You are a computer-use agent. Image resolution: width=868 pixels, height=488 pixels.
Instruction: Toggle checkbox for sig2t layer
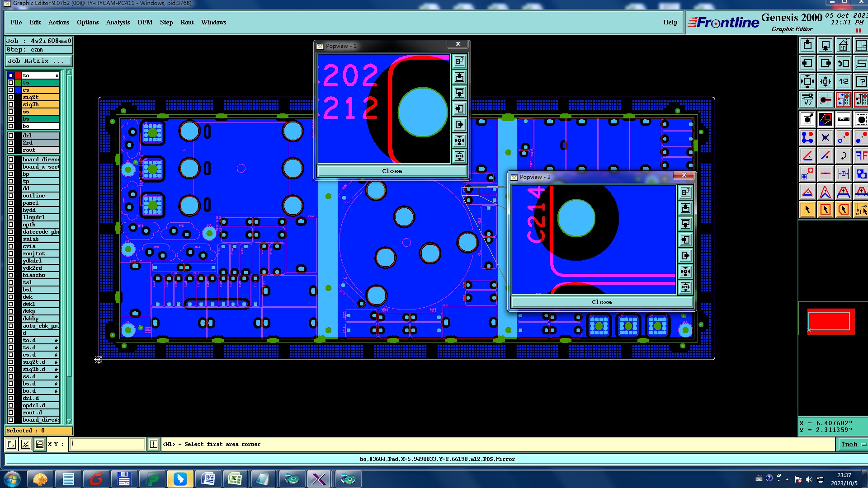(11, 97)
